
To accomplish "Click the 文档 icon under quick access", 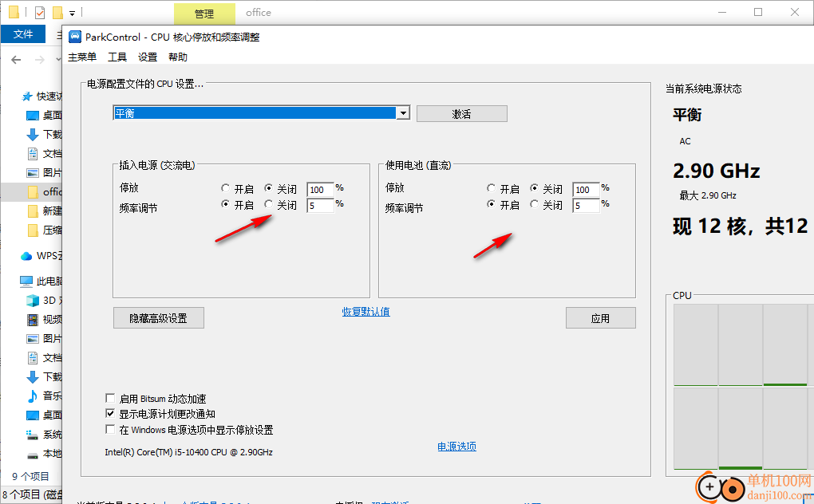I will 32,153.
